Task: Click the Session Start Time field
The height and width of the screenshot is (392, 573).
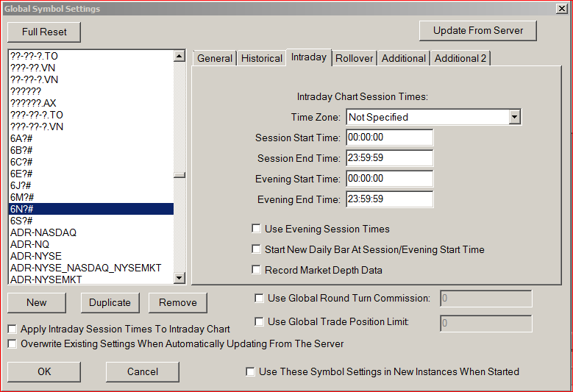Action: [390, 138]
